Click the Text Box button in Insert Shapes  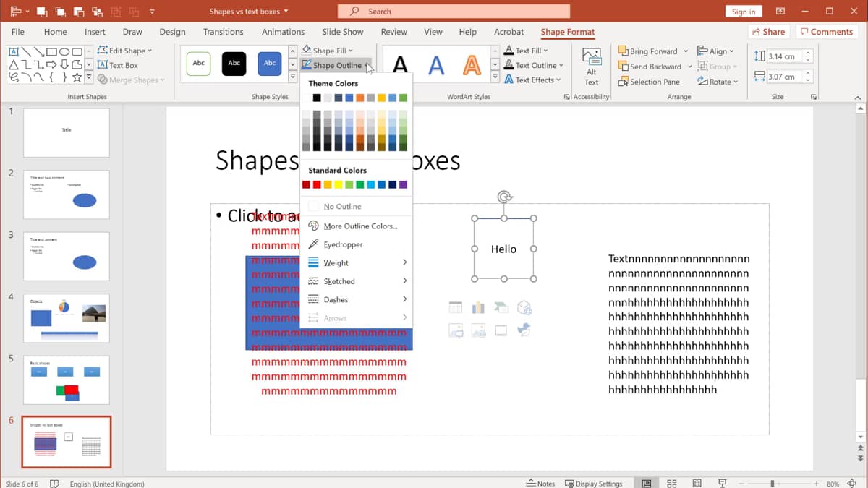117,65
